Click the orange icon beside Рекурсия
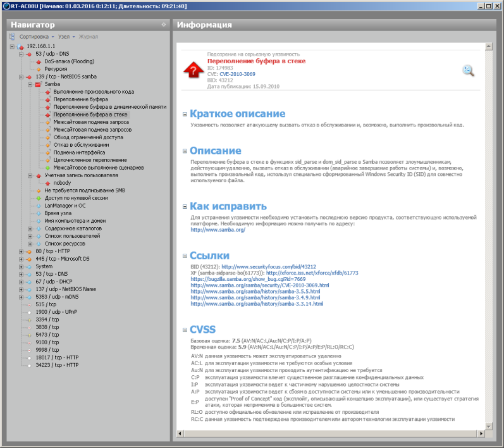Image resolution: width=504 pixels, height=448 pixels. 39,69
